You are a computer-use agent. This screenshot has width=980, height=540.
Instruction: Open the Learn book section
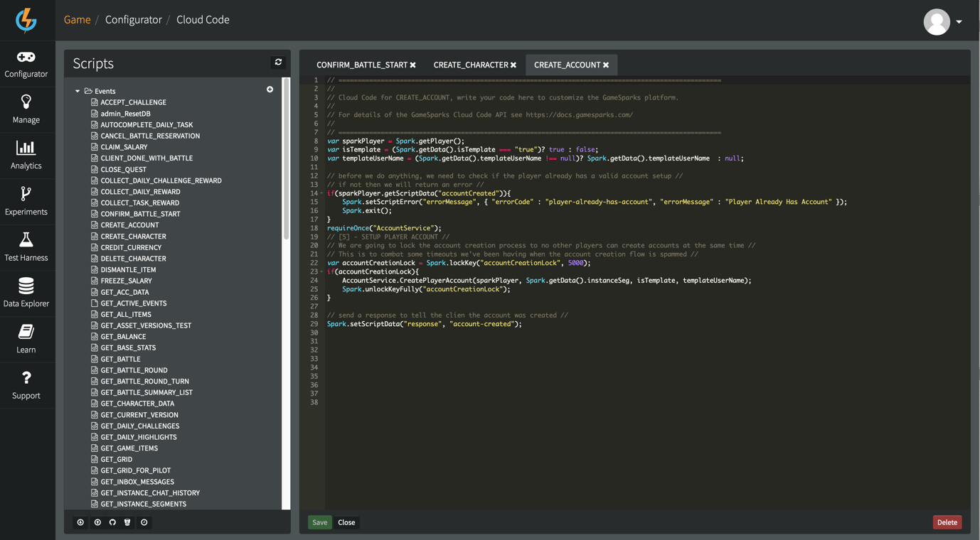26,340
